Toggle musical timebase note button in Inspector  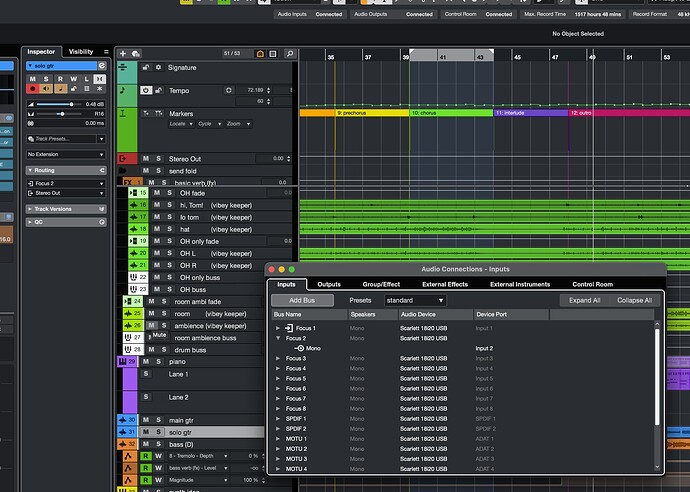[x=60, y=88]
